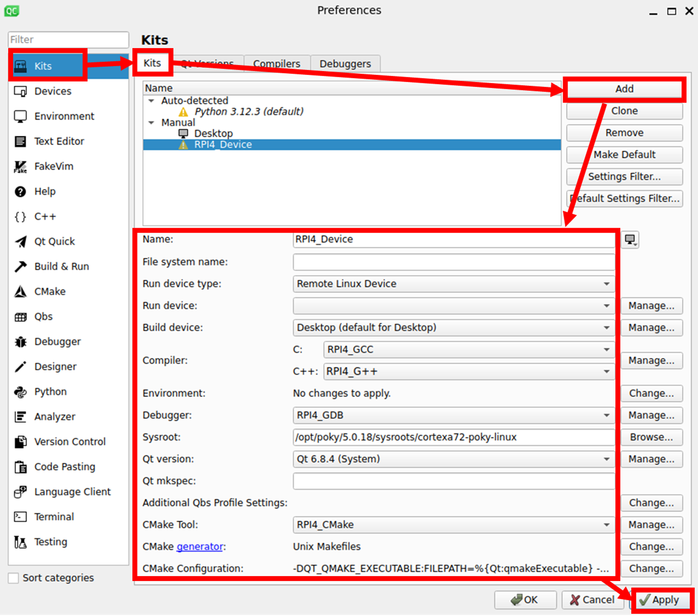Open the Environment category icon
The width and height of the screenshot is (698, 616).
click(20, 117)
